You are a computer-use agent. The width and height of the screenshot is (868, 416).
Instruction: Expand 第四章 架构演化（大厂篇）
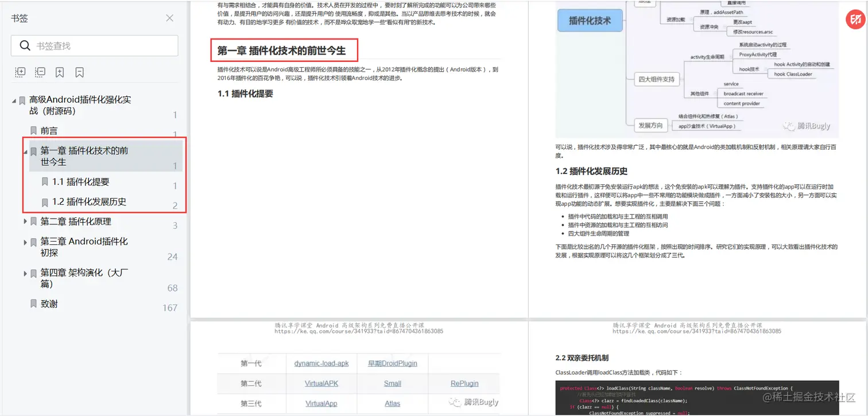point(25,273)
